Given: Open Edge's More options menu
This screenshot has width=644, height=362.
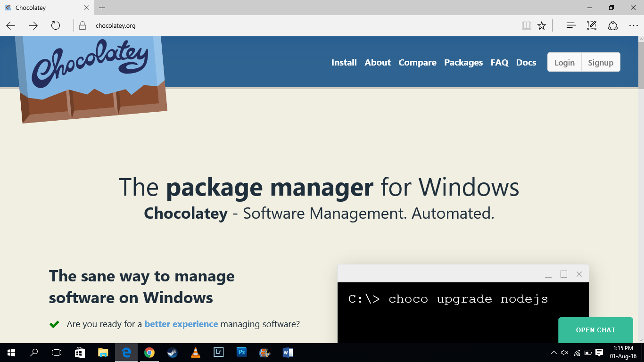Looking at the screenshot, I should coord(634,25).
